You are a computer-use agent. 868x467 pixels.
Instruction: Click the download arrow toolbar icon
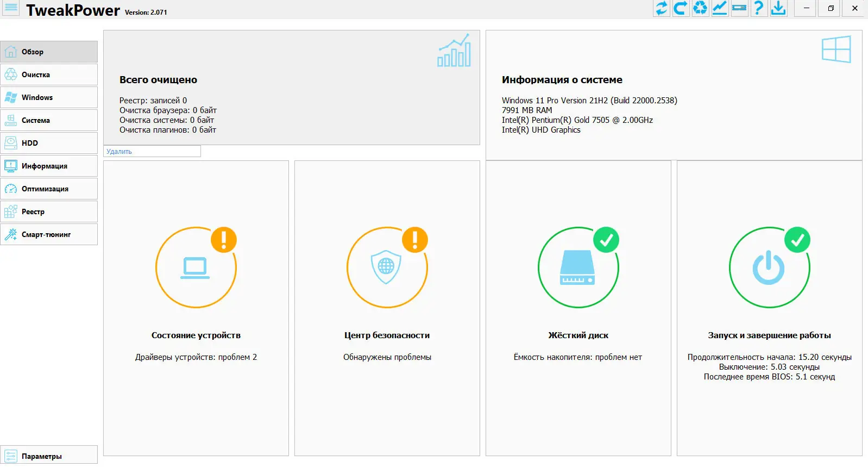tap(779, 8)
